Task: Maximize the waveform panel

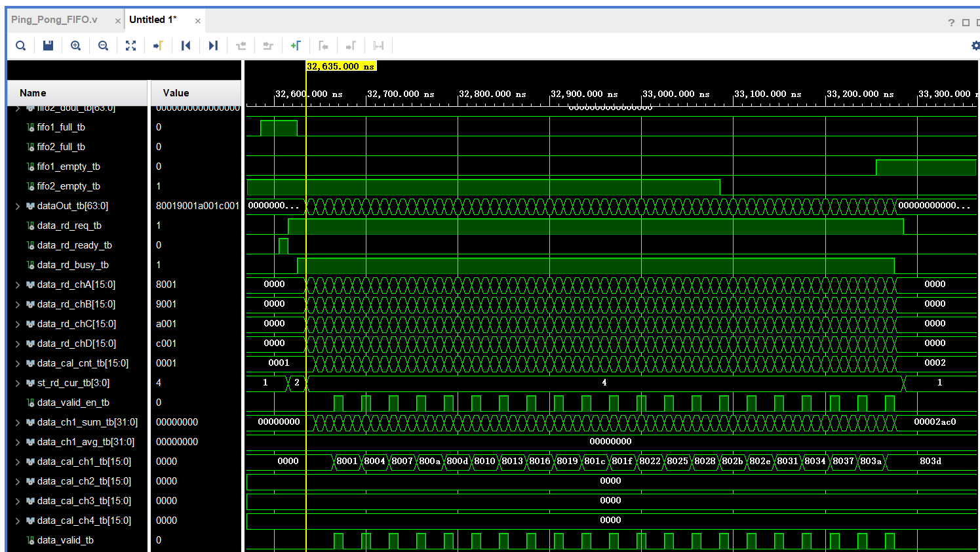Action: pyautogui.click(x=966, y=23)
